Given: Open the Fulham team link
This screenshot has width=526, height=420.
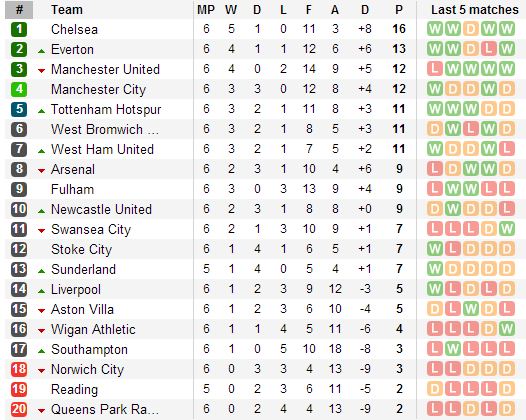Looking at the screenshot, I should coord(72,189).
